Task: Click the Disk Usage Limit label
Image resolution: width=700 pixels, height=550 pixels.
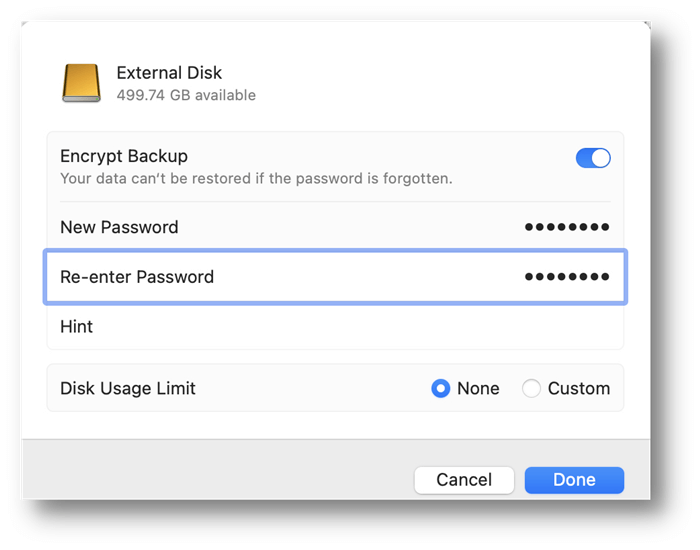Action: pyautogui.click(x=128, y=388)
